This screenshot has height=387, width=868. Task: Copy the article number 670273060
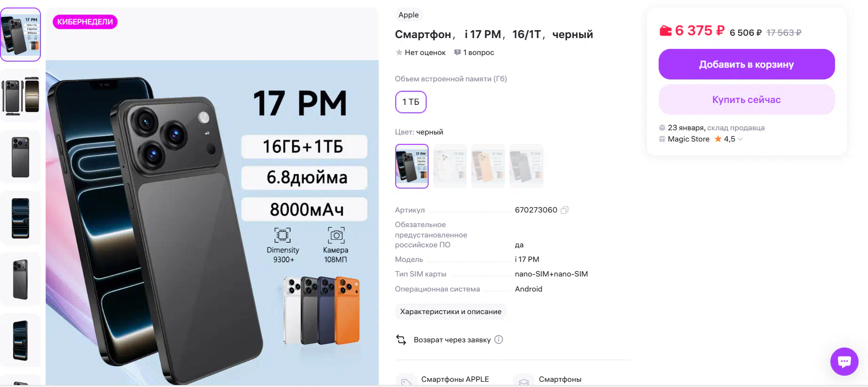pyautogui.click(x=565, y=210)
